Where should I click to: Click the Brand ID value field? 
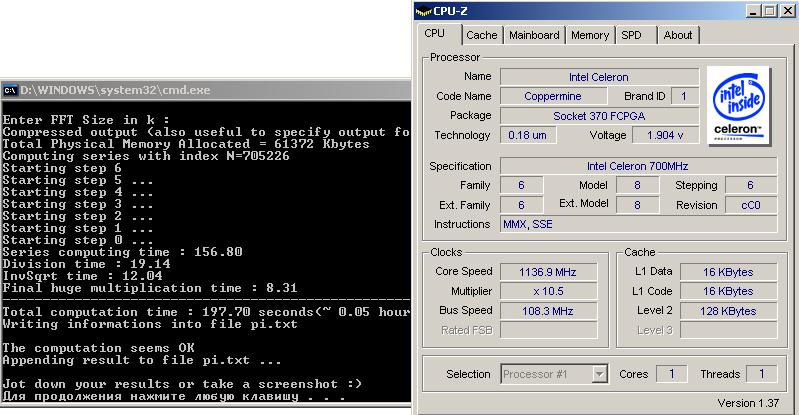pyautogui.click(x=684, y=96)
